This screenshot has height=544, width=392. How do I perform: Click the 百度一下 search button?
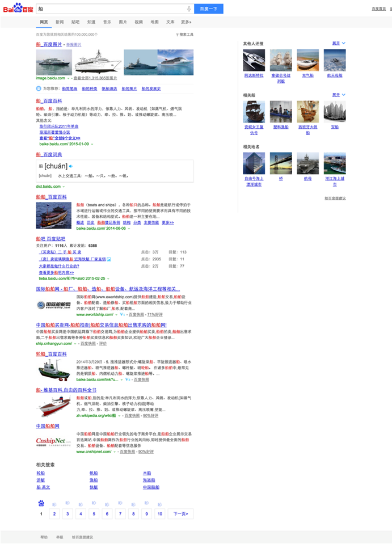tap(209, 9)
